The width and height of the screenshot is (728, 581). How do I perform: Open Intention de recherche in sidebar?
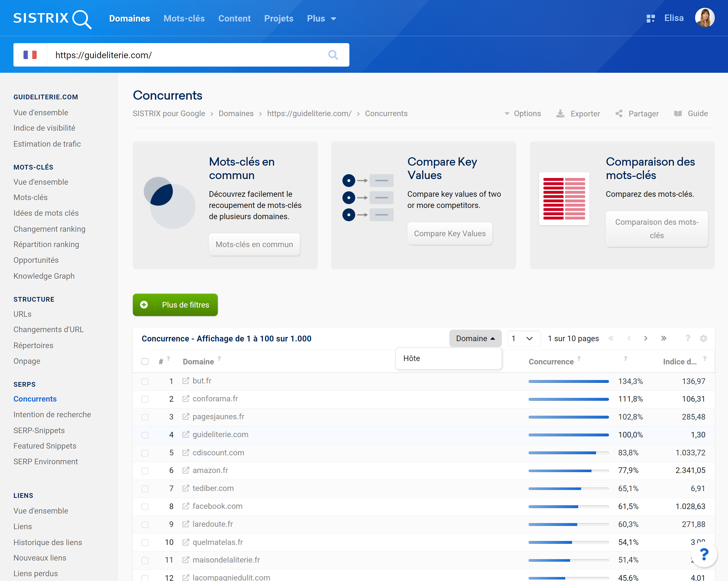[x=52, y=414]
